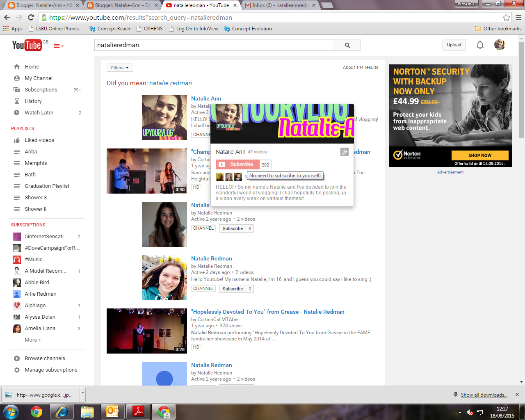
Task: Open the notifications bell
Action: [x=480, y=45]
